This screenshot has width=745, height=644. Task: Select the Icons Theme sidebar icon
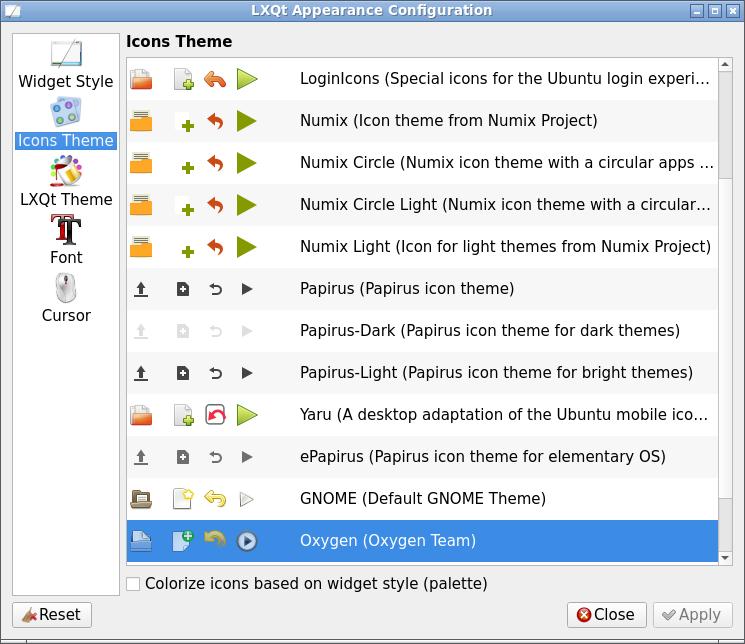tap(66, 113)
